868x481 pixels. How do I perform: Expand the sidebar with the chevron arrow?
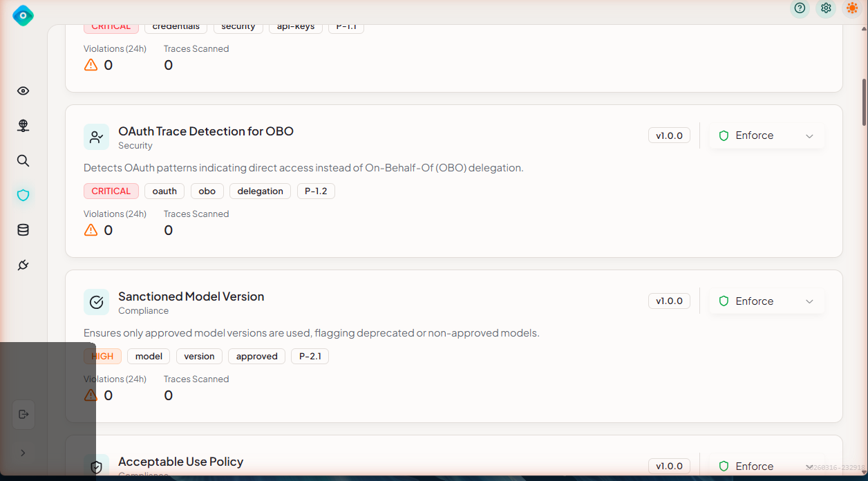[x=23, y=453]
